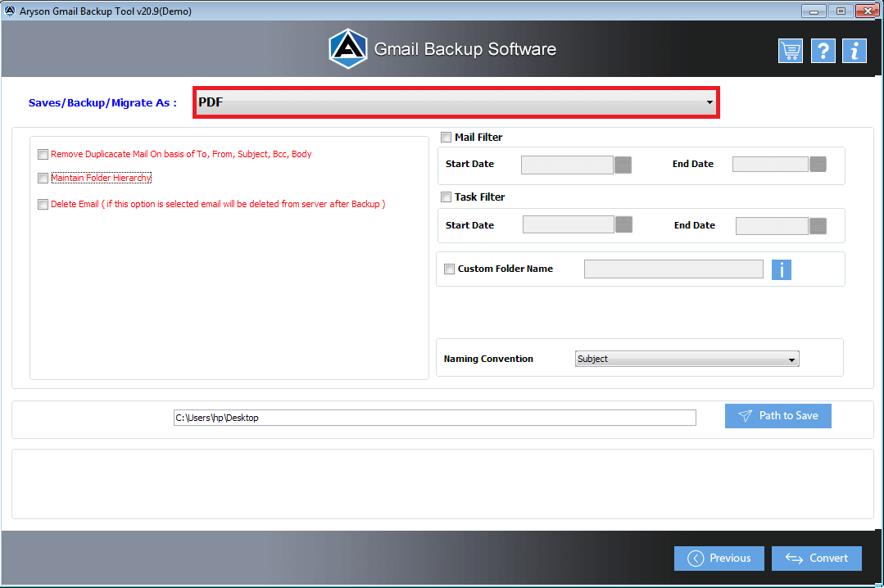Enable Delete Email after backup checkbox
The height and width of the screenshot is (588, 884).
pyautogui.click(x=43, y=204)
